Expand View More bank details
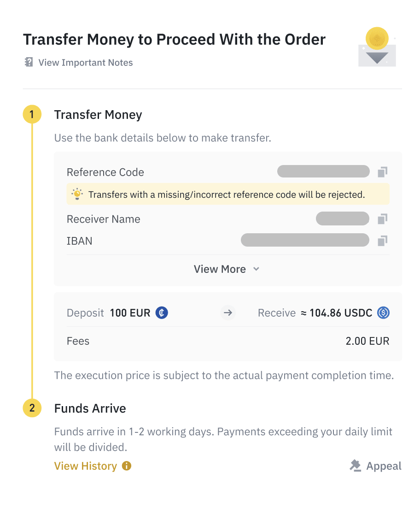 click(220, 269)
